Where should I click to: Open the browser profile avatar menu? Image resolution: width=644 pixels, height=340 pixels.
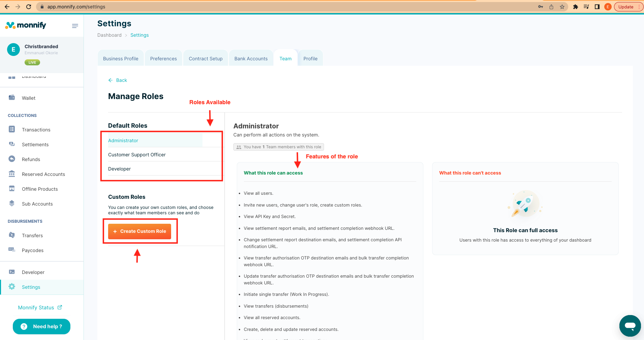608,6
